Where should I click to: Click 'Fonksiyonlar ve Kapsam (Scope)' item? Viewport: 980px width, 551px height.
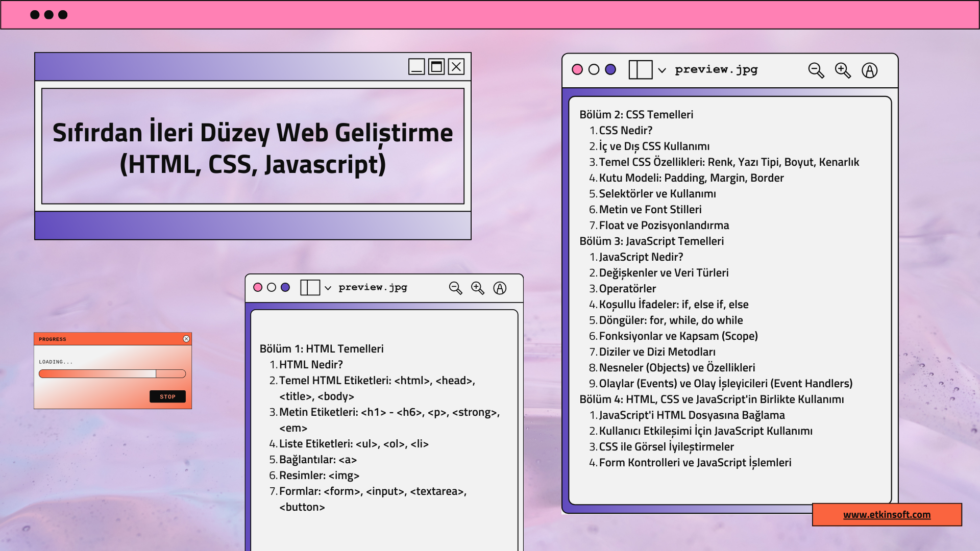click(678, 336)
